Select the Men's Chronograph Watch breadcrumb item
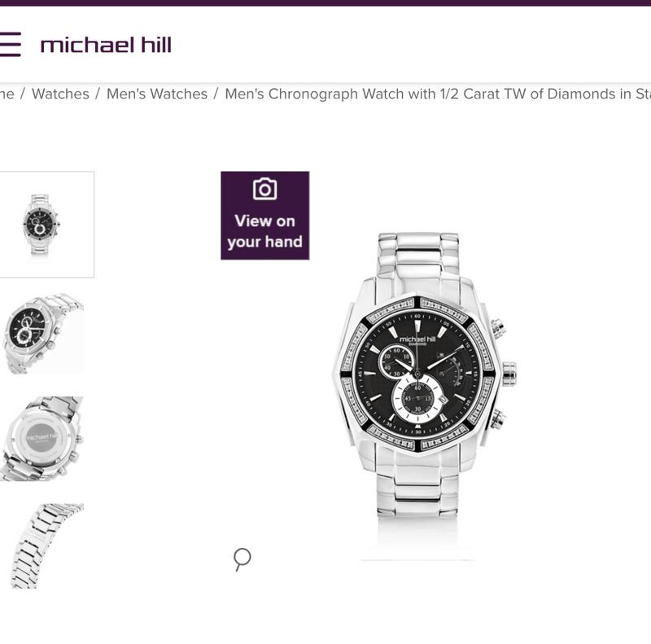Viewport: 651px width, 644px height. click(438, 94)
